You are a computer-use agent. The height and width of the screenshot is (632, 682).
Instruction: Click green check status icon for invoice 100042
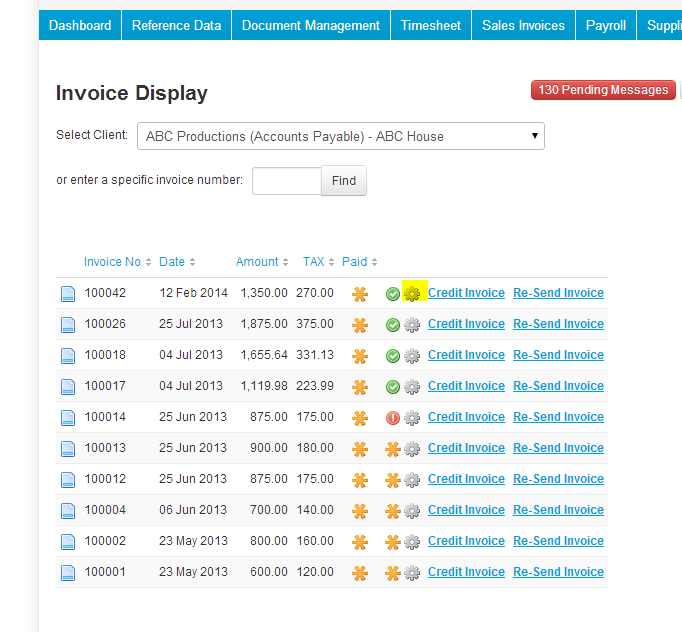point(393,294)
